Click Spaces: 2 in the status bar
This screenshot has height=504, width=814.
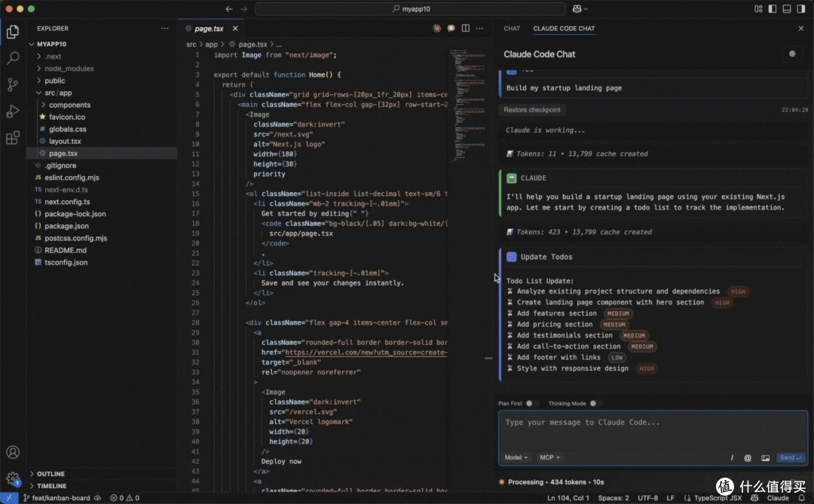613,498
